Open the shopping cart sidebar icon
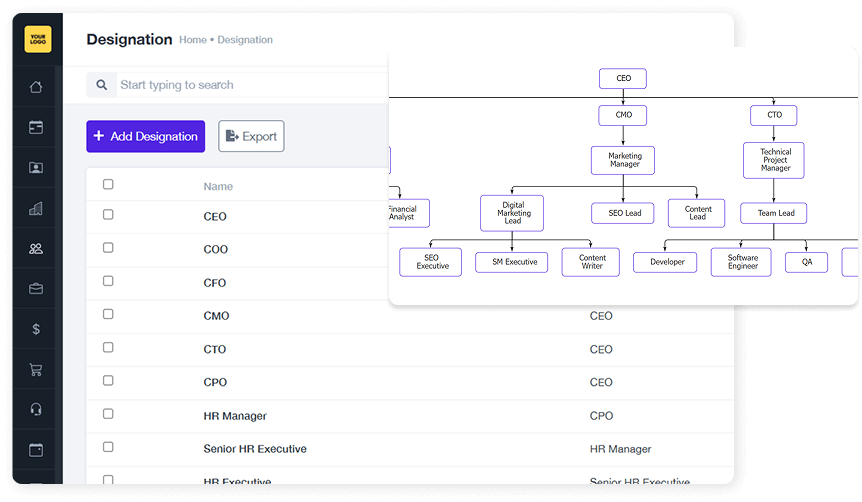 pos(36,369)
